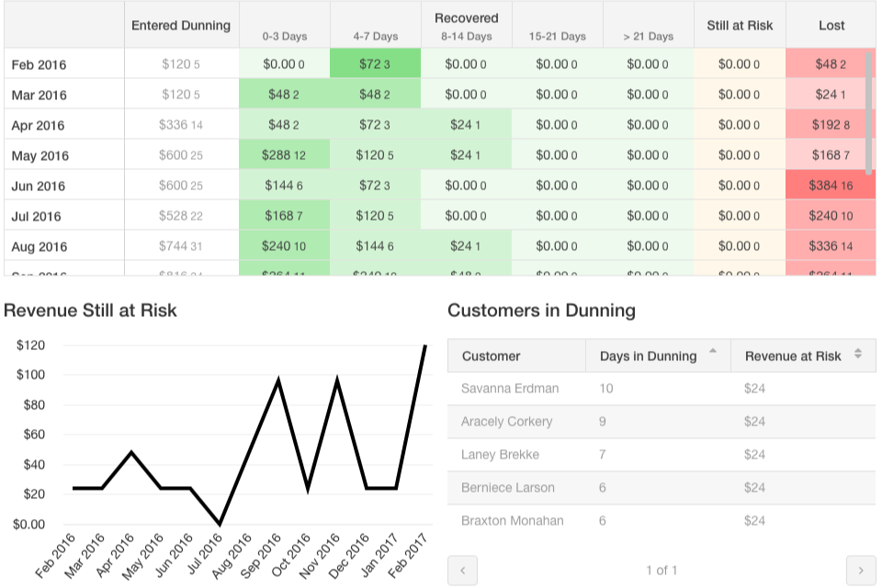Viewport: 882px width, 588px height.
Task: Click the Days in Dunning sort arrow
Action: (713, 355)
